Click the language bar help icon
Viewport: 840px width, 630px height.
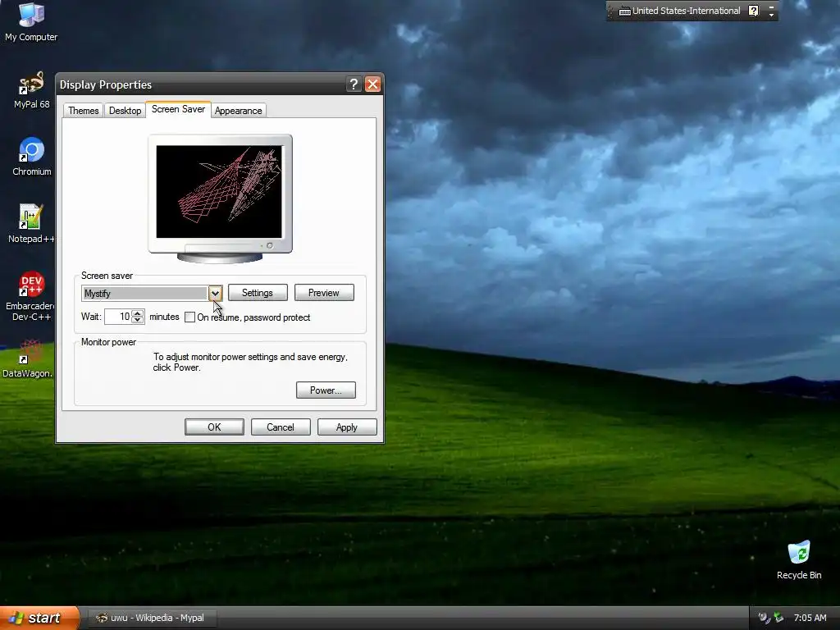point(753,11)
